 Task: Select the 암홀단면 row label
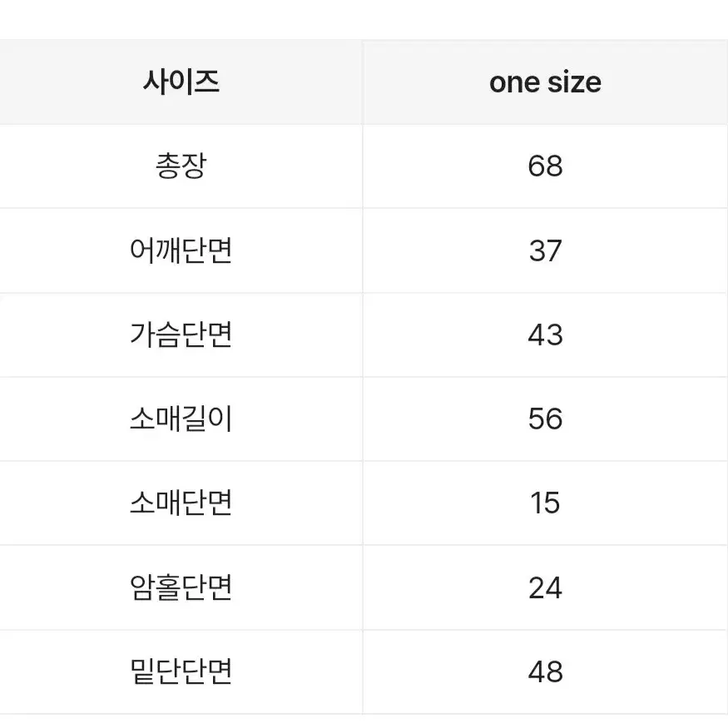click(x=181, y=587)
